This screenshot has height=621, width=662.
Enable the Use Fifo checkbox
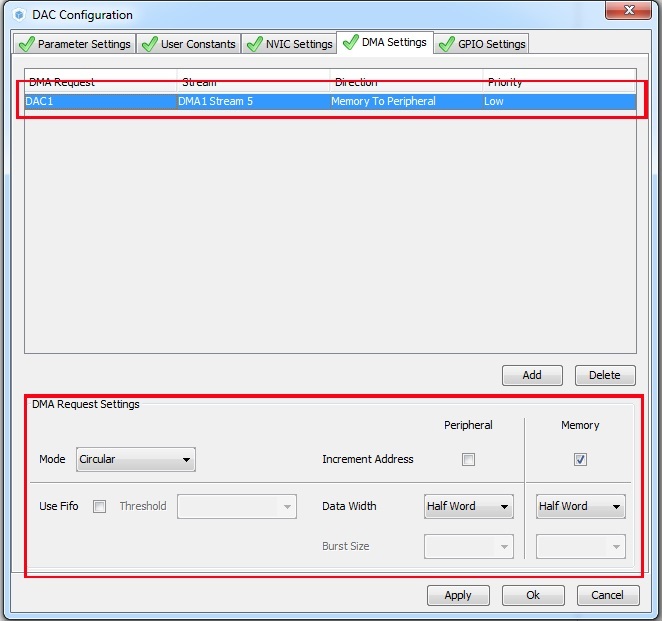point(100,506)
